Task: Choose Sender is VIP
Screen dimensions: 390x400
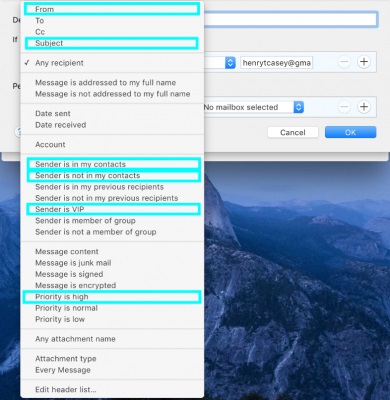Action: [x=112, y=209]
